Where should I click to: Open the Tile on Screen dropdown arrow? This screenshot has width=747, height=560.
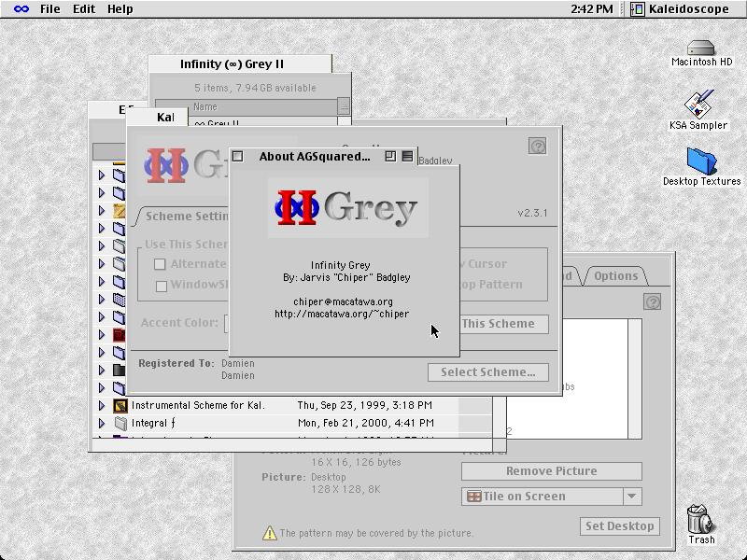[632, 497]
